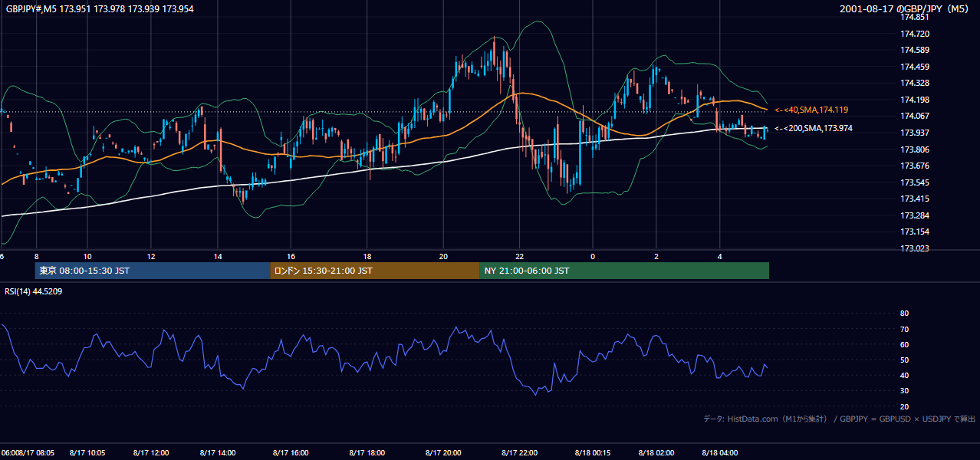
Task: Click RSI scale level 70
Action: 904,329
